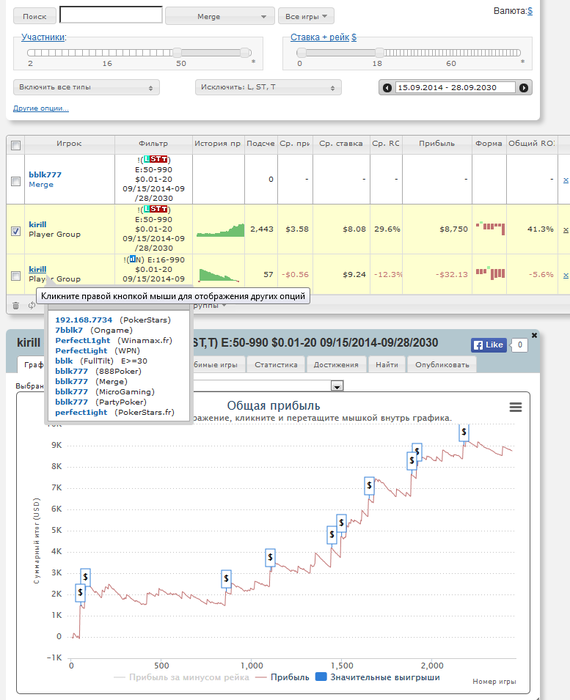The height and width of the screenshot is (700, 570).
Task: Click the date range field 15.09.2014 - 28.09.2030
Action: 455,88
